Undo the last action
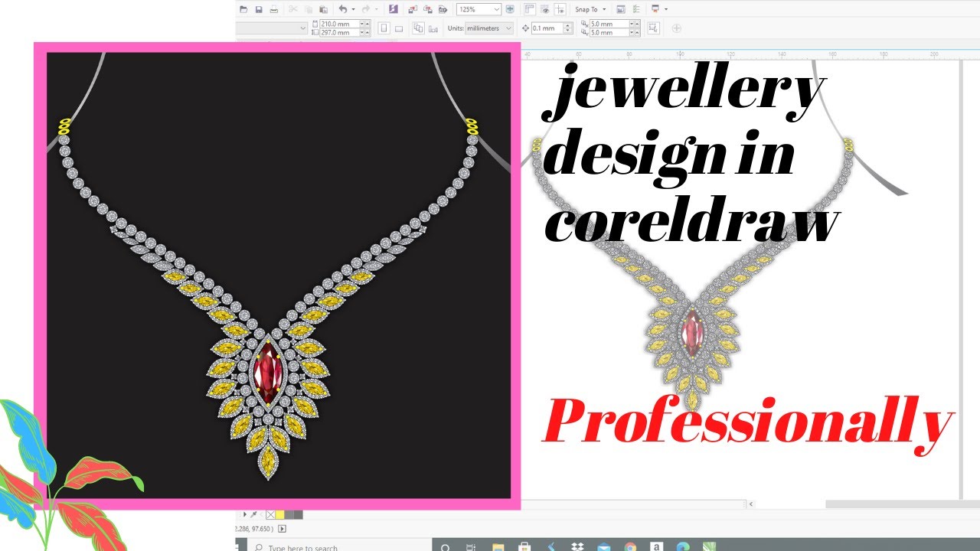Image resolution: width=980 pixels, height=551 pixels. 343,9
